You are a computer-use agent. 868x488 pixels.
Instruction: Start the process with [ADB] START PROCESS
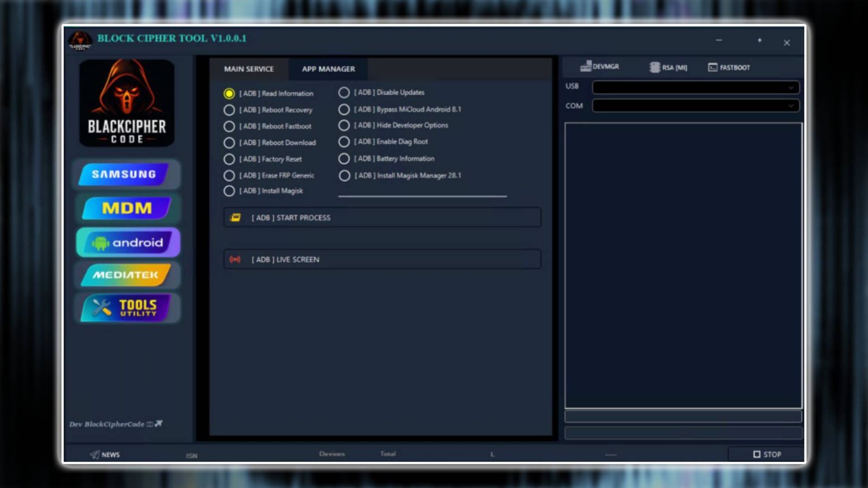(382, 217)
